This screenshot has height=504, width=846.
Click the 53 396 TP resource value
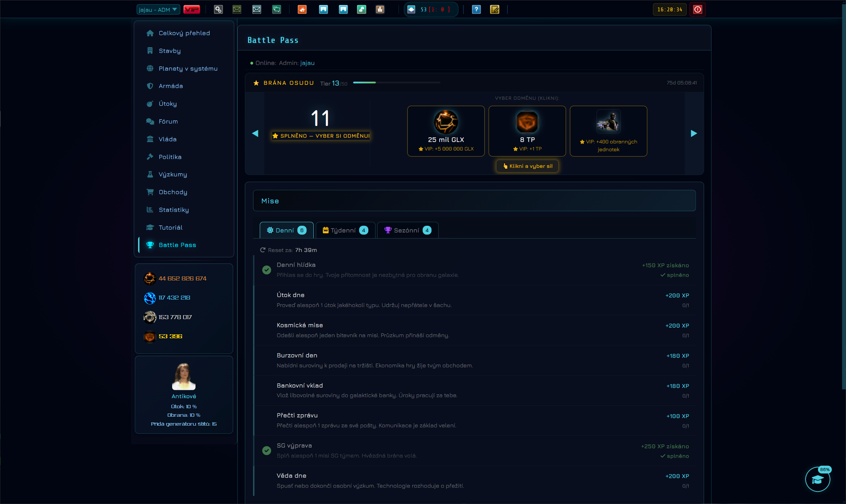coord(170,336)
